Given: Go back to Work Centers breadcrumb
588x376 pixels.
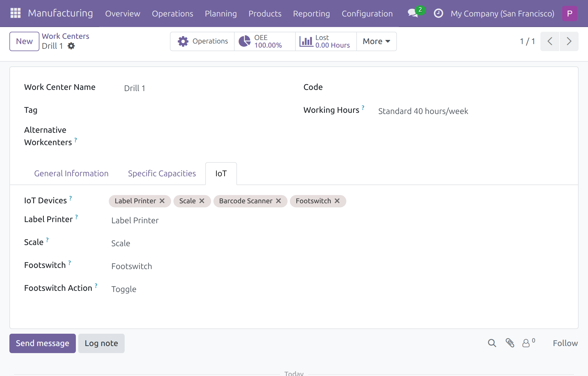Looking at the screenshot, I should (66, 36).
